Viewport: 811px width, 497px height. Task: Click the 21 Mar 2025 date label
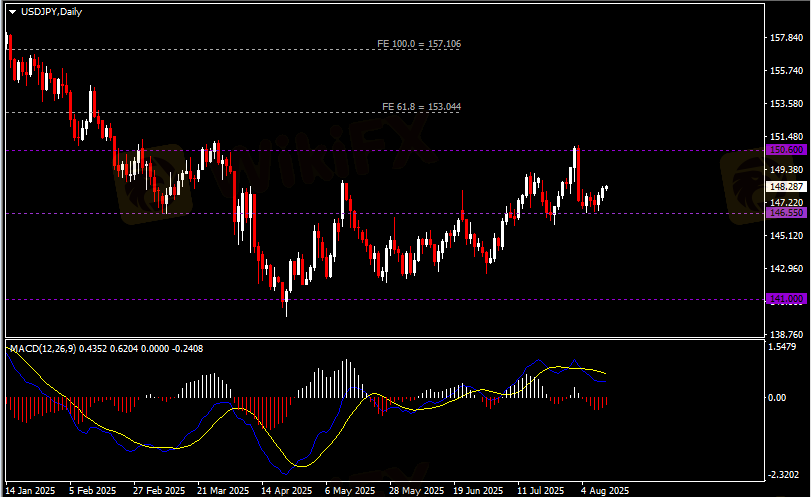[222, 491]
